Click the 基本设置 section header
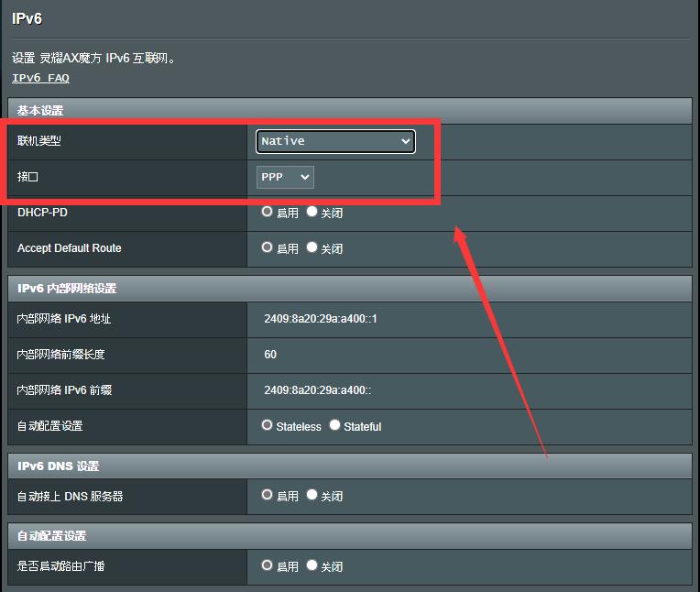The image size is (700, 592). point(40,111)
